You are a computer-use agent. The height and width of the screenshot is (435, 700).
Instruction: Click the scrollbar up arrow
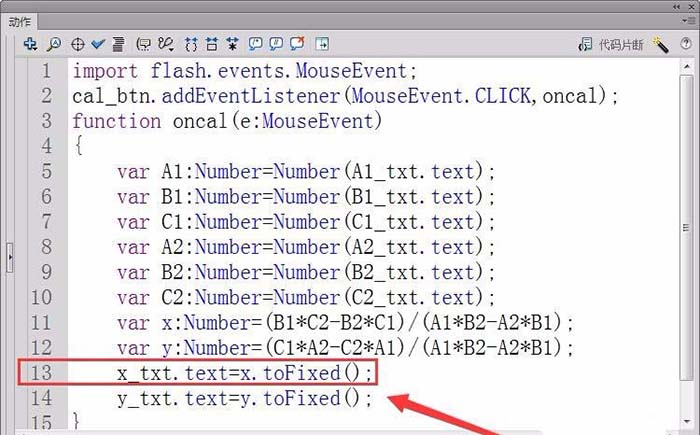pyautogui.click(x=687, y=67)
